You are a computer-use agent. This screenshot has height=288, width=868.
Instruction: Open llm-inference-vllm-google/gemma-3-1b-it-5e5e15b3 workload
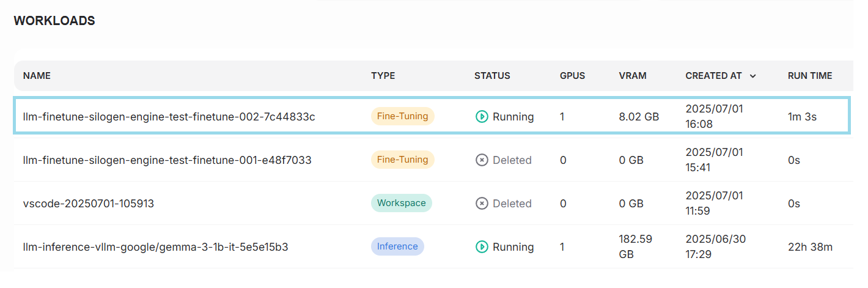pyautogui.click(x=155, y=247)
